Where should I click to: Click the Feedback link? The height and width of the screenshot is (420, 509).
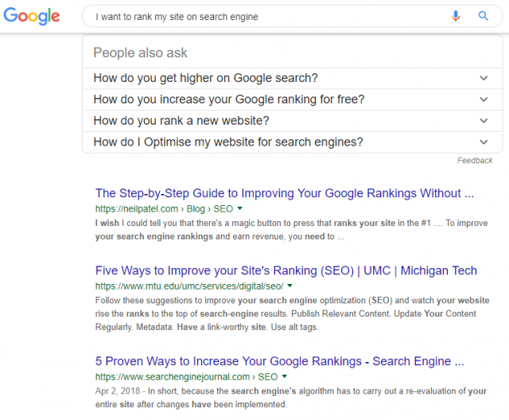pyautogui.click(x=475, y=161)
